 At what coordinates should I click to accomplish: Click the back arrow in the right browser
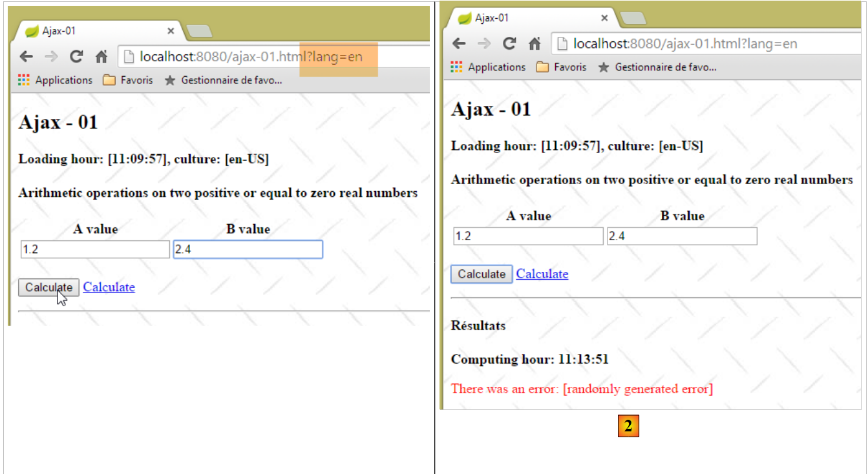(459, 44)
